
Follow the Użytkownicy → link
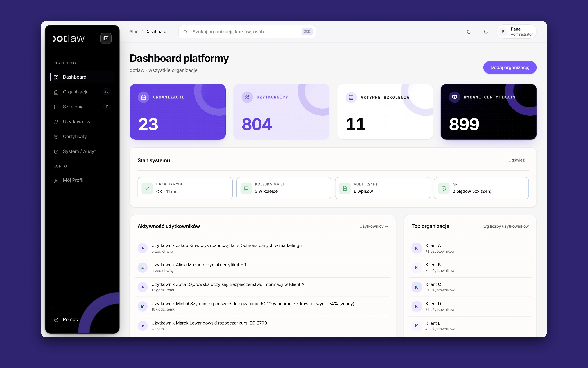click(373, 226)
